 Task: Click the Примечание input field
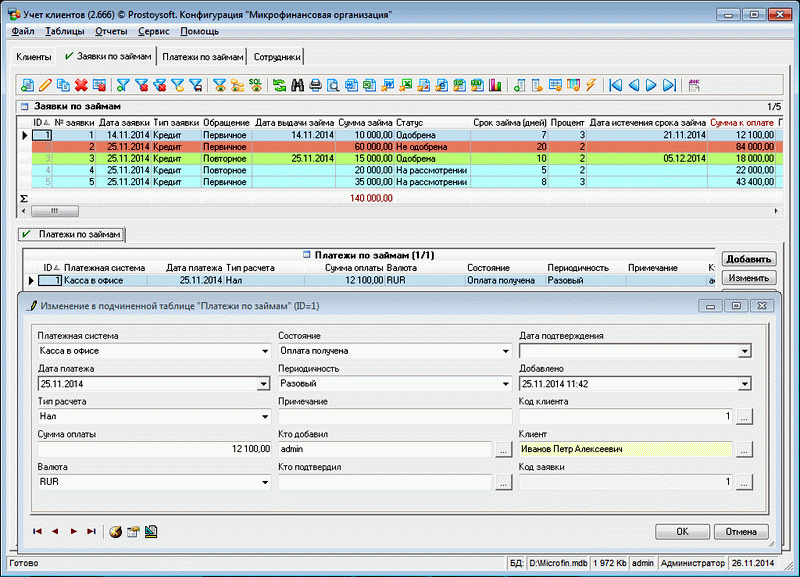(394, 416)
